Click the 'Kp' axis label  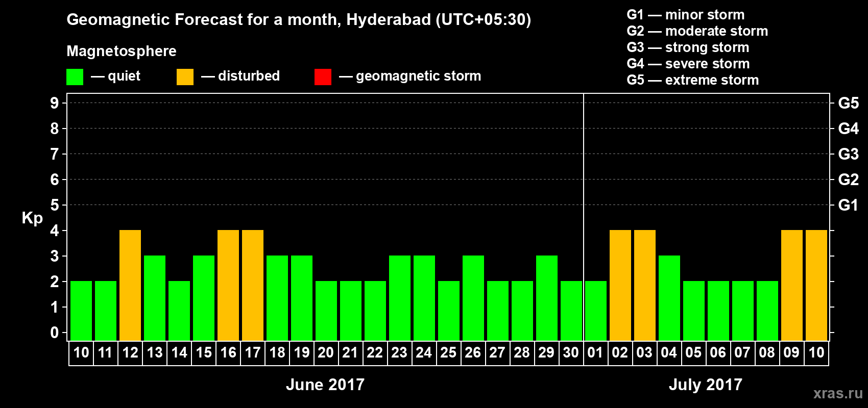[x=32, y=218]
